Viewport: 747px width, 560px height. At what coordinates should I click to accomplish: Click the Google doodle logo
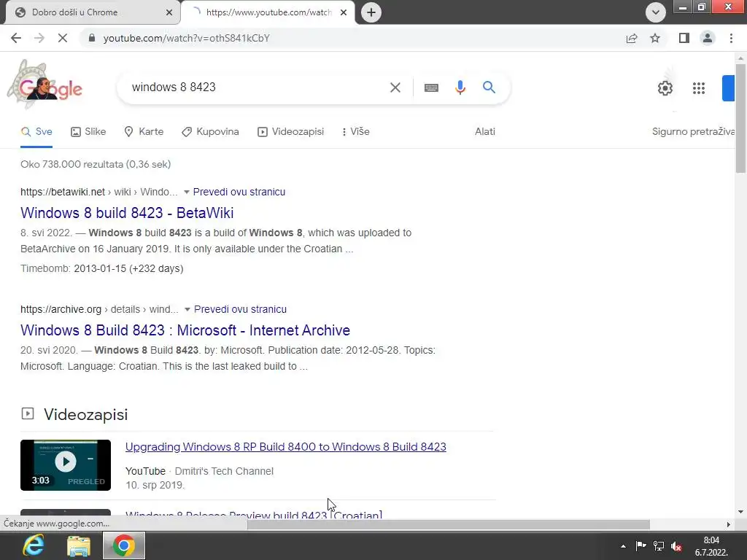(x=44, y=85)
